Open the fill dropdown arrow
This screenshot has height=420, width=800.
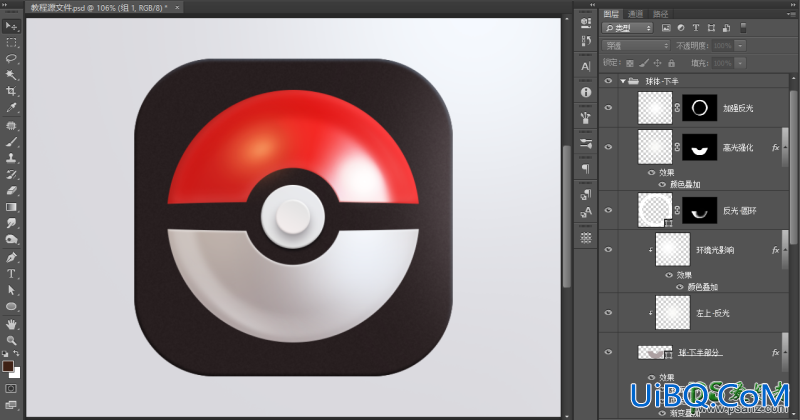[740, 63]
